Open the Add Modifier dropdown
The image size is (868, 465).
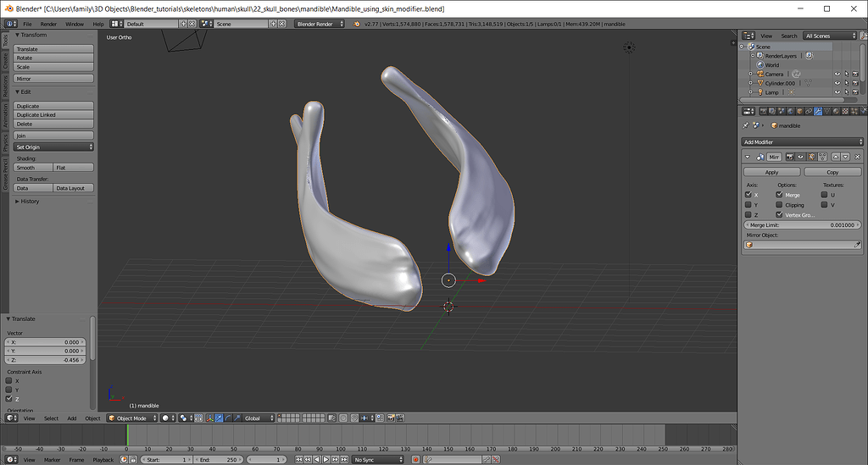802,142
